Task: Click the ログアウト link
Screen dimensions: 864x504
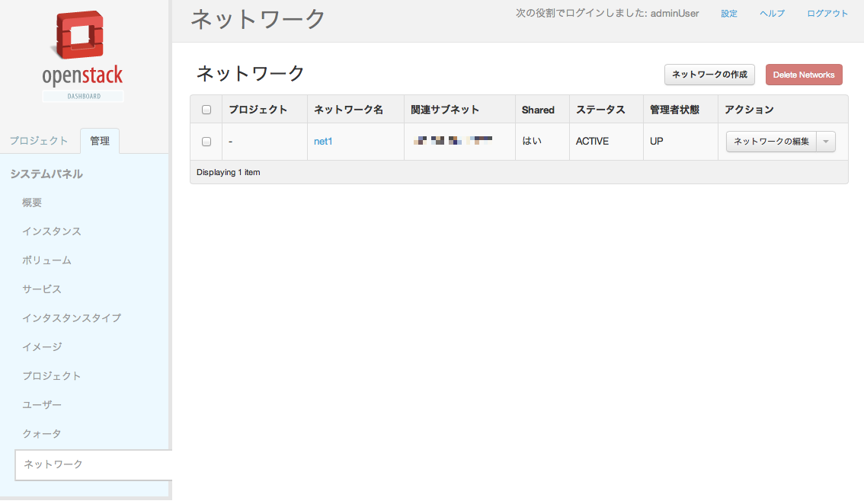Action: [x=827, y=14]
